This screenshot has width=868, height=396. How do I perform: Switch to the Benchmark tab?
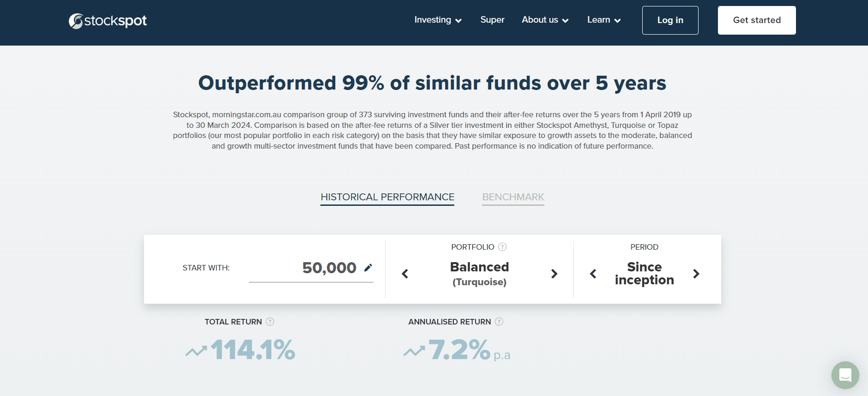pyautogui.click(x=513, y=198)
